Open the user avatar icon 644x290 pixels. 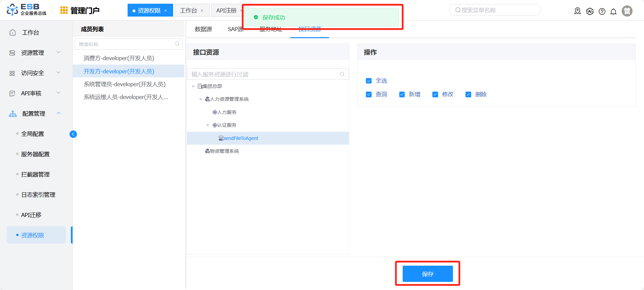627,11
